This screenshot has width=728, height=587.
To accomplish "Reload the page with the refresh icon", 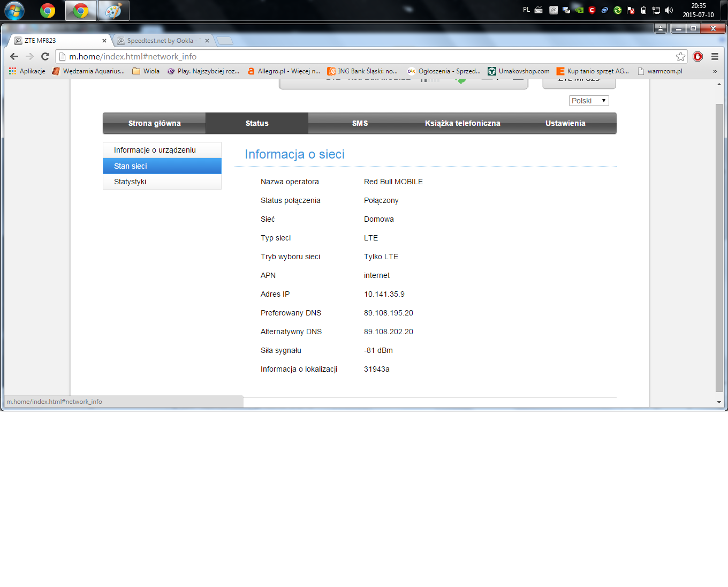I will 45,56.
